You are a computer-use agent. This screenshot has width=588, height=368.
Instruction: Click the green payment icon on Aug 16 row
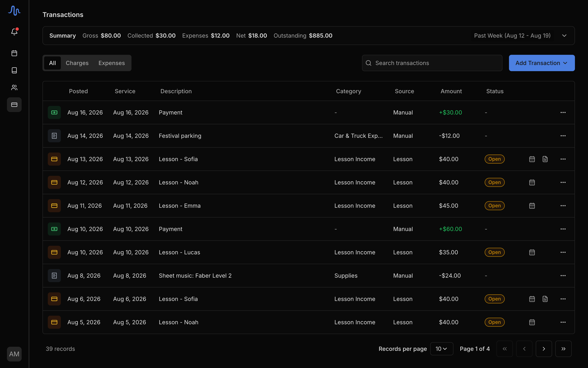tap(54, 112)
